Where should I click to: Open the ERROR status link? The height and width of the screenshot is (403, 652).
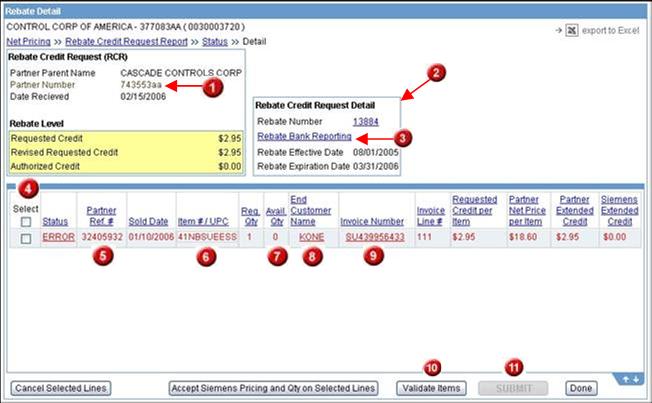(59, 237)
